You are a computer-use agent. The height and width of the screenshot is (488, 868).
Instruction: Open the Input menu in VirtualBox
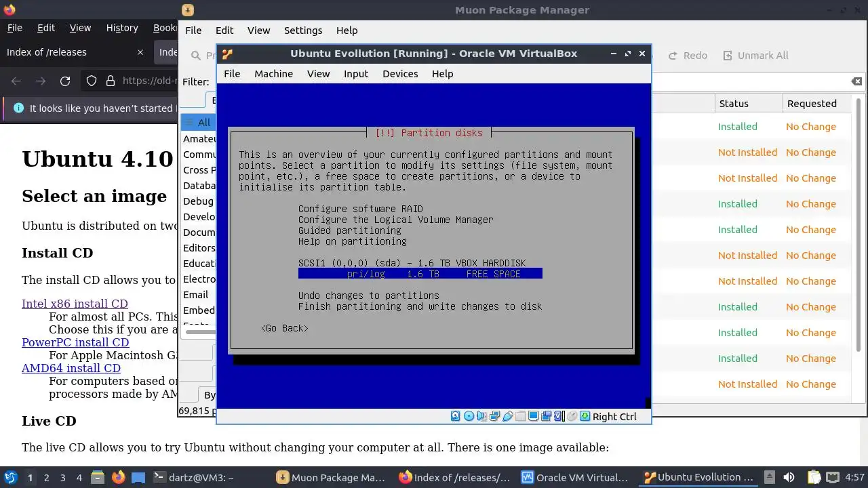coord(356,74)
